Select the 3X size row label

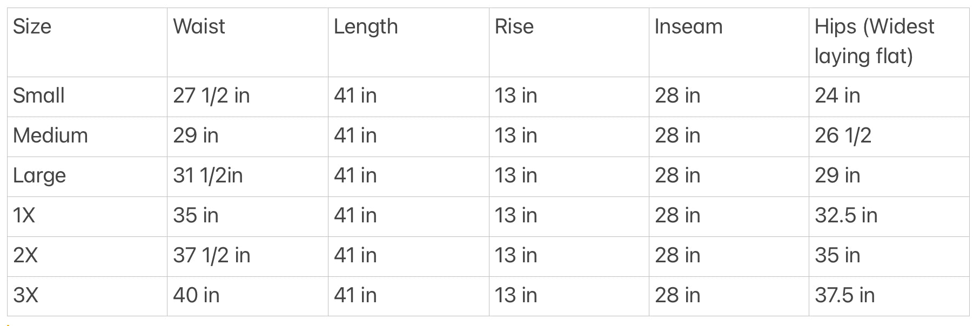click(25, 295)
